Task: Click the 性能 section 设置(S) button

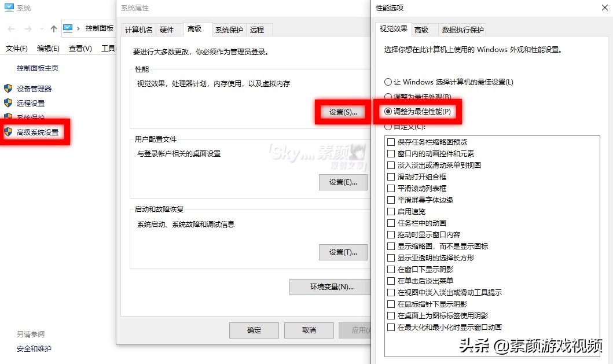Action: [x=343, y=113]
